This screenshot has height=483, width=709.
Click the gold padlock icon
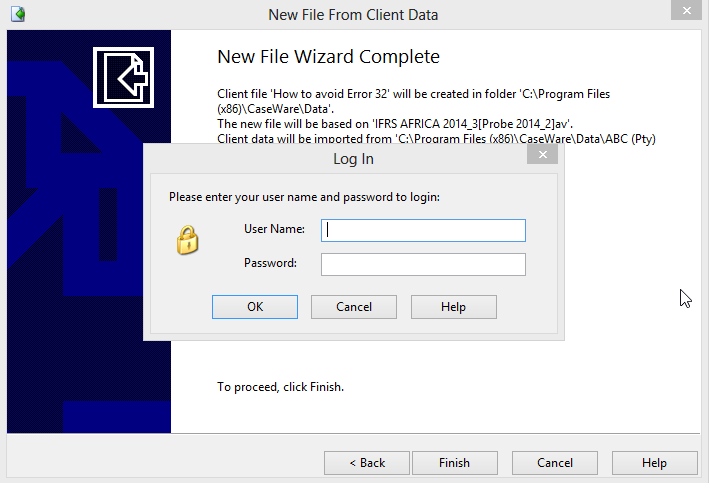coord(187,241)
